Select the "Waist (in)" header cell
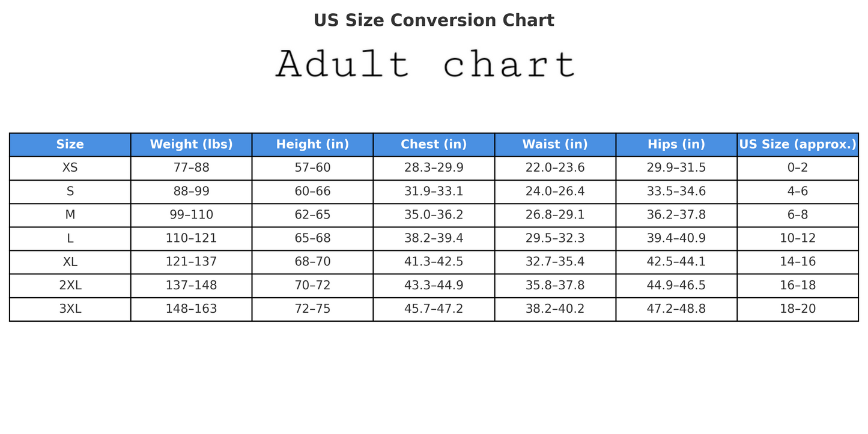Screen dimensions: 868x434 [555, 145]
